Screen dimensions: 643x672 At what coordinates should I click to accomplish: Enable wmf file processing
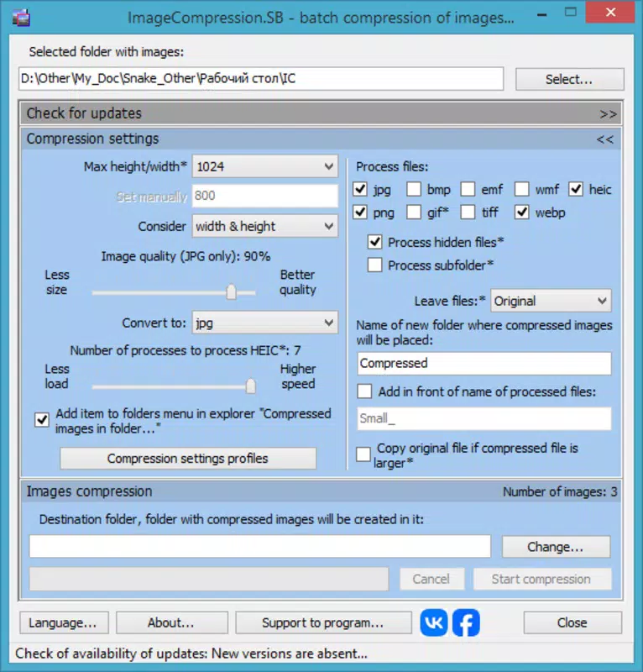(x=522, y=189)
